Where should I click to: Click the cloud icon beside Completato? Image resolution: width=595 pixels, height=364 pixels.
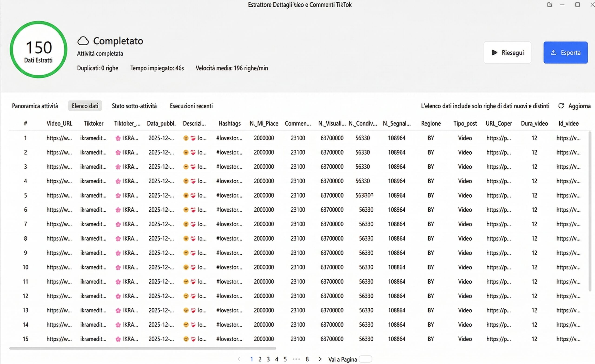tap(83, 41)
